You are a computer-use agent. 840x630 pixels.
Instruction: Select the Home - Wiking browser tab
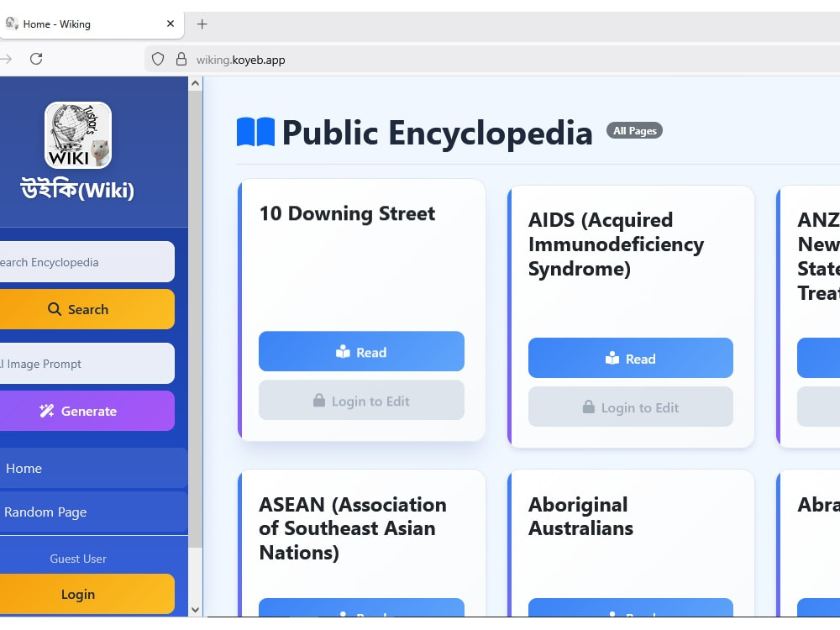(91, 24)
